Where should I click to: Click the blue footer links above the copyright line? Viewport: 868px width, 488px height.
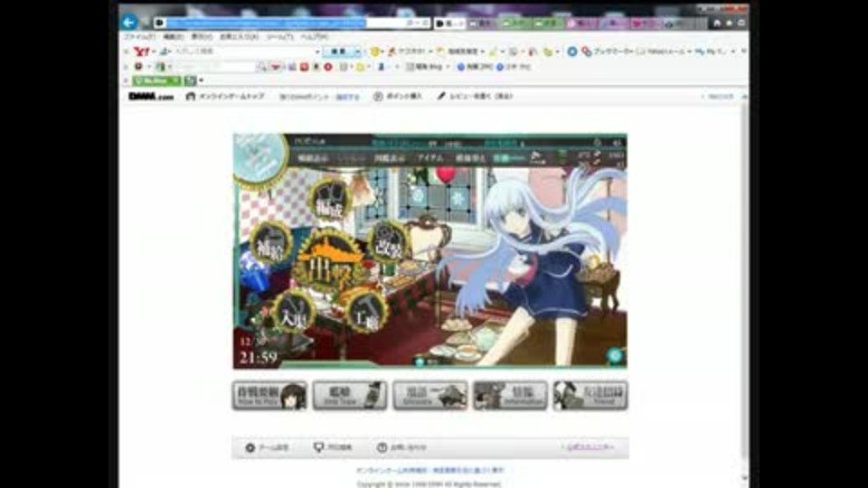[x=429, y=470]
